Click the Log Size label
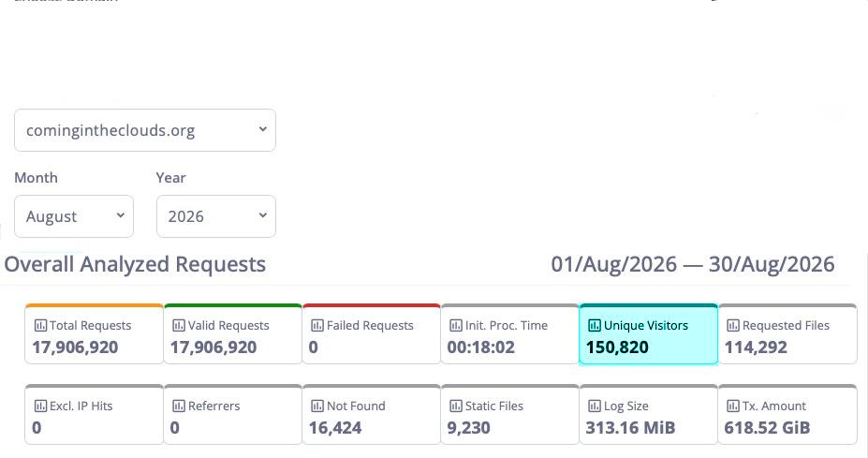The width and height of the screenshot is (868, 458). tap(626, 406)
